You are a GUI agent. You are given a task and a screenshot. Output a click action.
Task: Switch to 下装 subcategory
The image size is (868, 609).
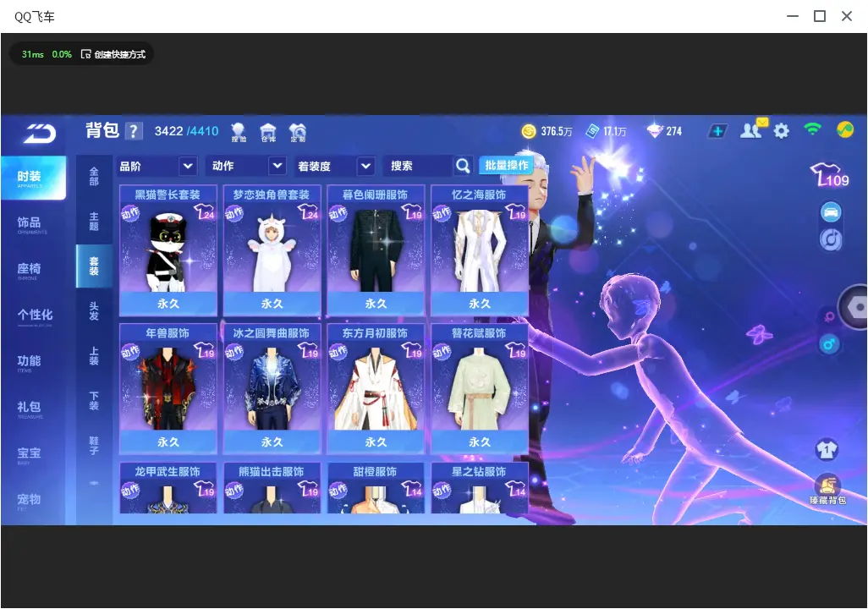94,401
